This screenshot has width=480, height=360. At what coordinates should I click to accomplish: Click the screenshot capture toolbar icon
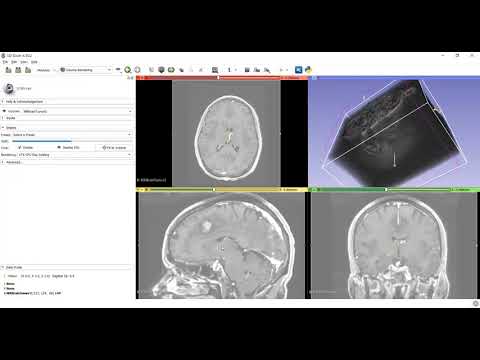pyautogui.click(x=247, y=70)
